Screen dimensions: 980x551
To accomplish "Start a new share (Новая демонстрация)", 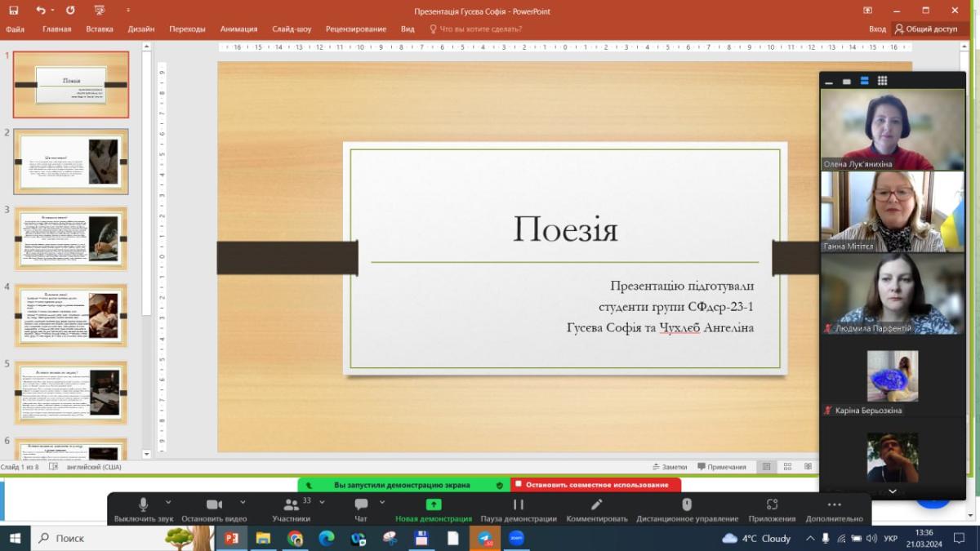I will [x=434, y=504].
